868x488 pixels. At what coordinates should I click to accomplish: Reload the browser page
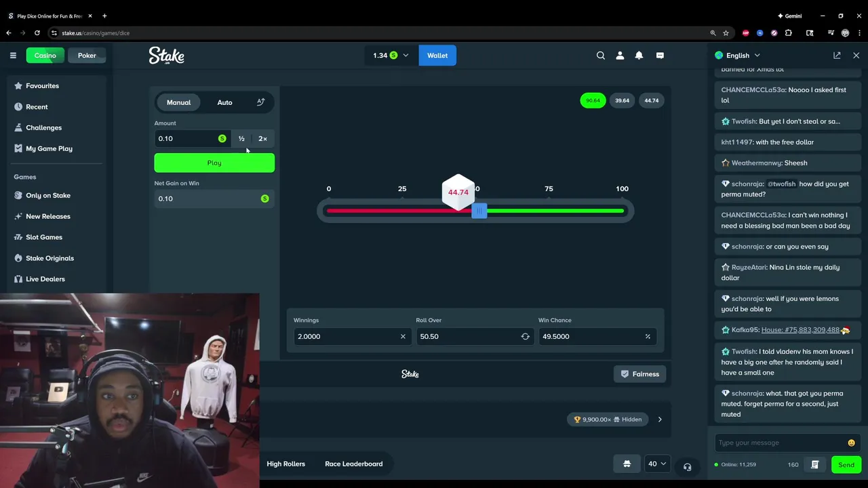pos(37,33)
